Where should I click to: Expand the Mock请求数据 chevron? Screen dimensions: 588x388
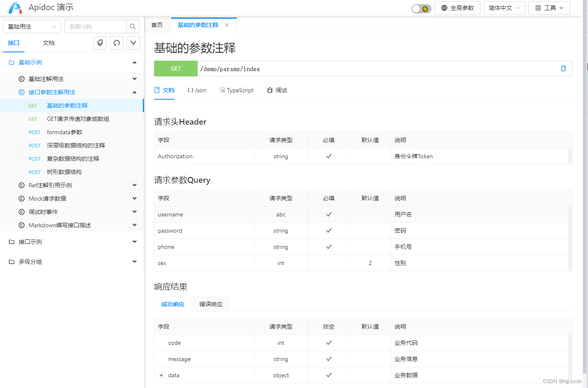point(135,199)
